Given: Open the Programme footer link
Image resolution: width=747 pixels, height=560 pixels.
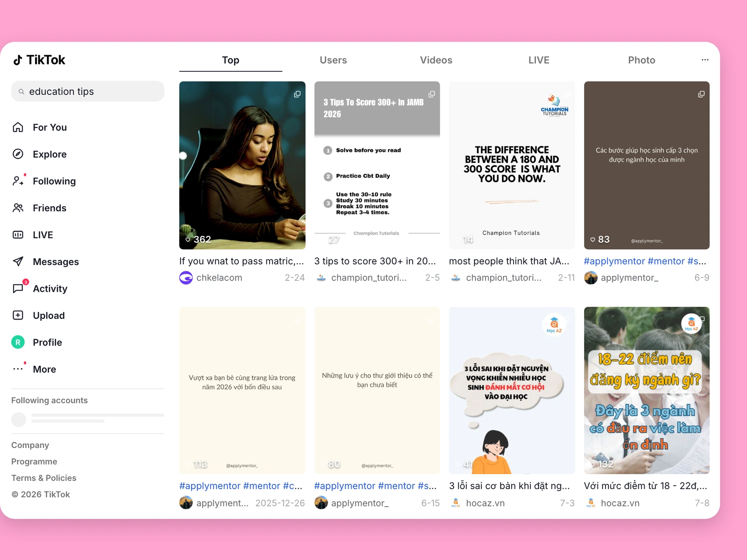Looking at the screenshot, I should (x=34, y=462).
